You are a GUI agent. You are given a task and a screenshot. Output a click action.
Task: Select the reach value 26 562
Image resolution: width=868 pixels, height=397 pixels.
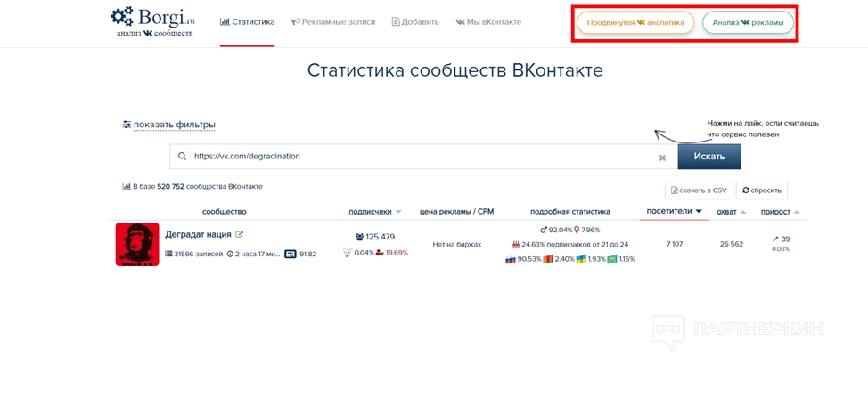(732, 244)
